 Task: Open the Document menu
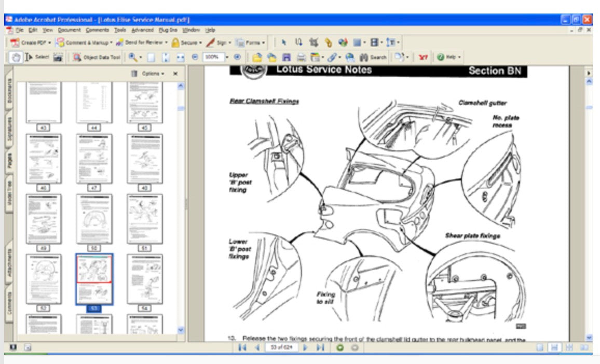tap(69, 30)
